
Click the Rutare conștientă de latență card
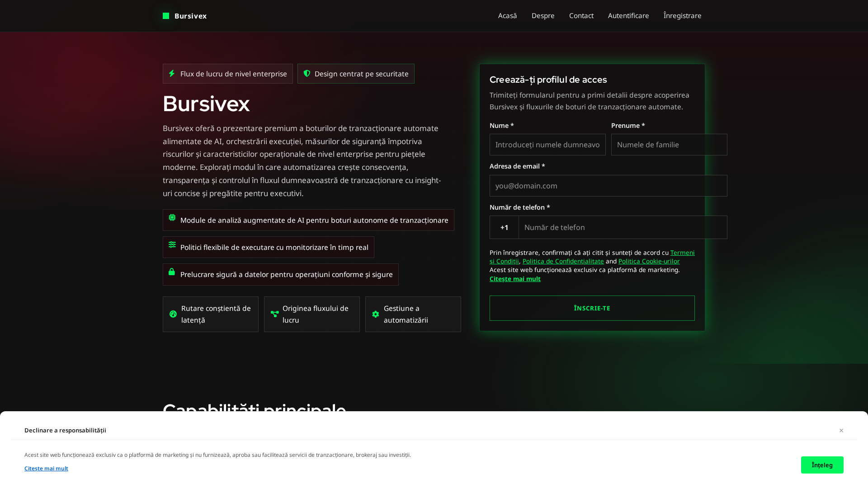tap(211, 314)
